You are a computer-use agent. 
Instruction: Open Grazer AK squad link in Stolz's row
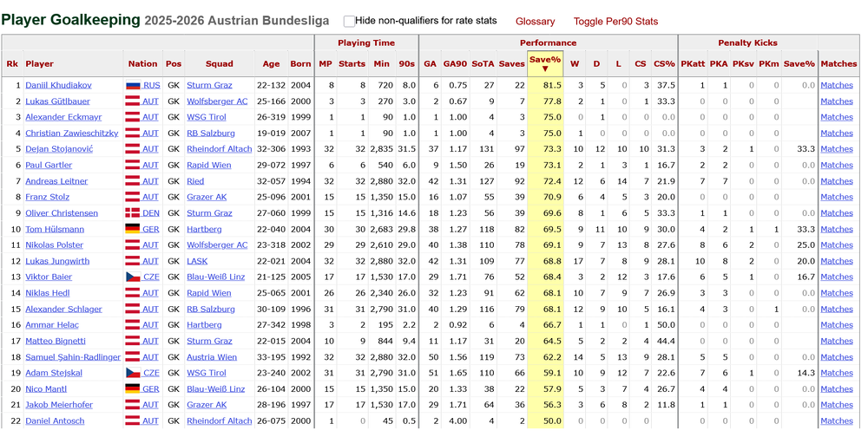207,197
